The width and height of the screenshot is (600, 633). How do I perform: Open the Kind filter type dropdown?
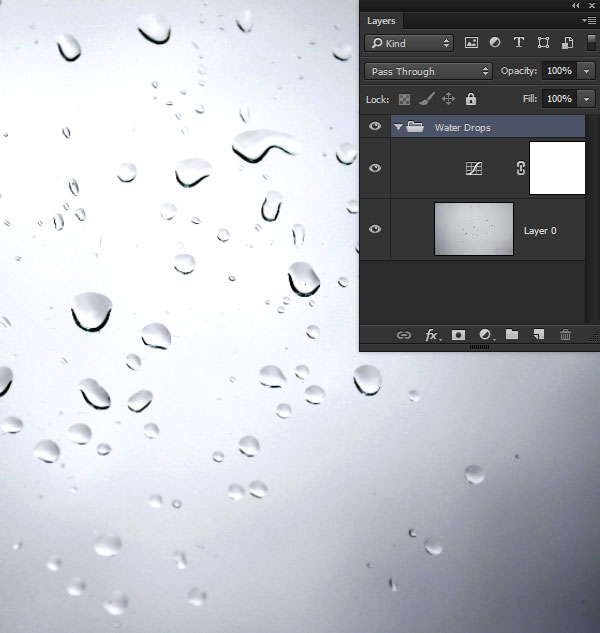tap(409, 43)
